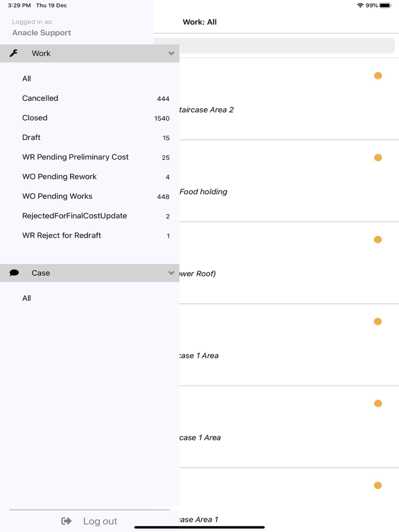Open WR Reject for Redraft
Image resolution: width=399 pixels, height=532 pixels.
point(62,235)
